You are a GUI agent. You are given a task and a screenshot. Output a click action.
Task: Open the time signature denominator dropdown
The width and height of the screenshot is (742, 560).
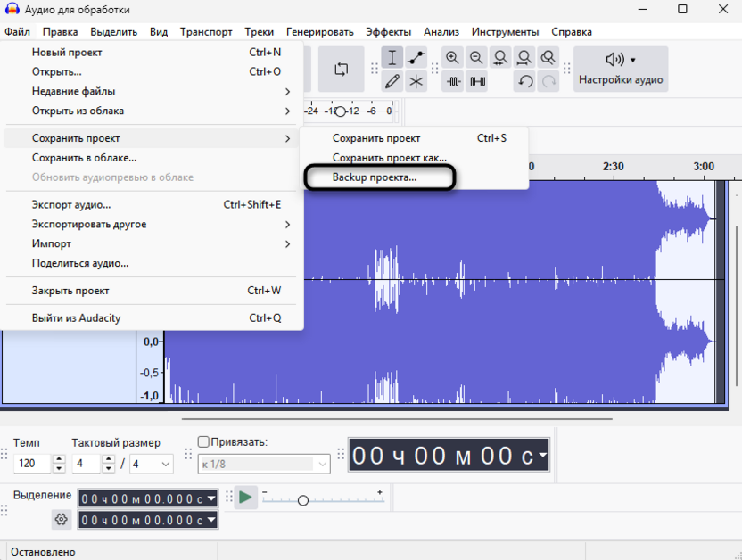pos(152,464)
